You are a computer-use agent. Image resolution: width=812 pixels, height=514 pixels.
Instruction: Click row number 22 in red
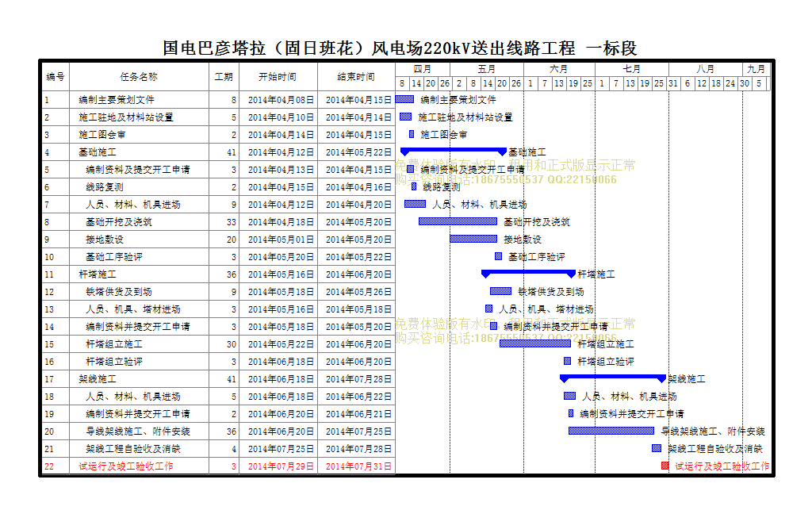[49, 466]
